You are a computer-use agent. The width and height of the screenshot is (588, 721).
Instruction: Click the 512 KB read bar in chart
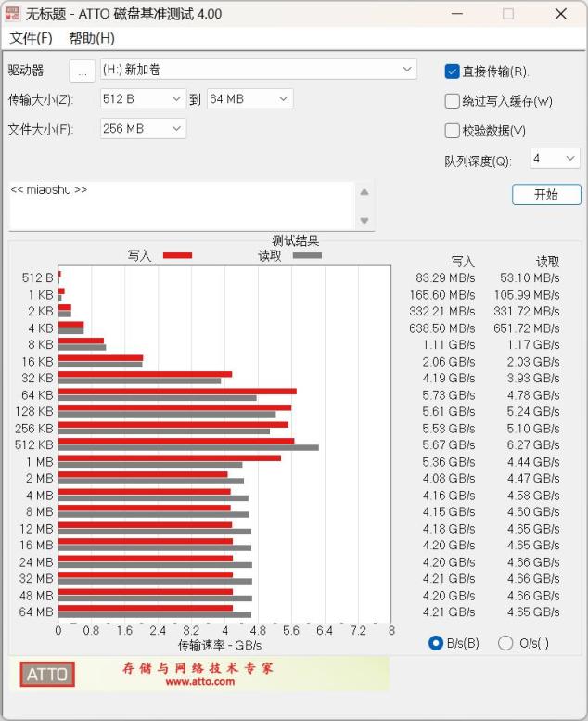pyautogui.click(x=188, y=448)
